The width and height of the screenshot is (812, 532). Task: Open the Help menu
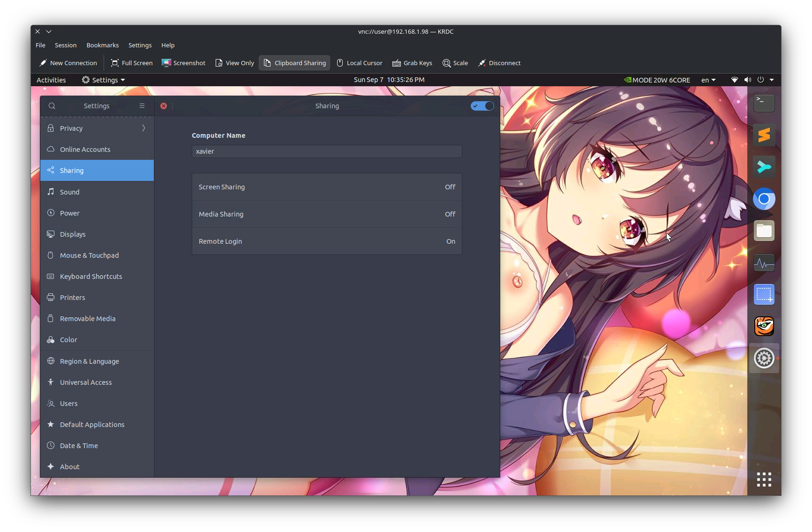[168, 45]
